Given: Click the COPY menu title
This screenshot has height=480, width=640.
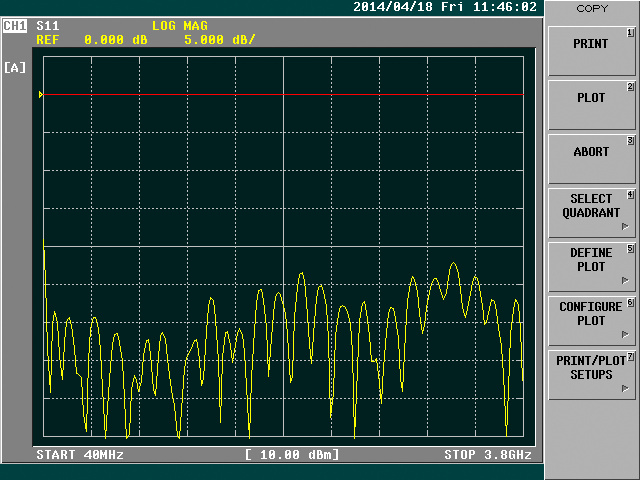Looking at the screenshot, I should tap(591, 8).
